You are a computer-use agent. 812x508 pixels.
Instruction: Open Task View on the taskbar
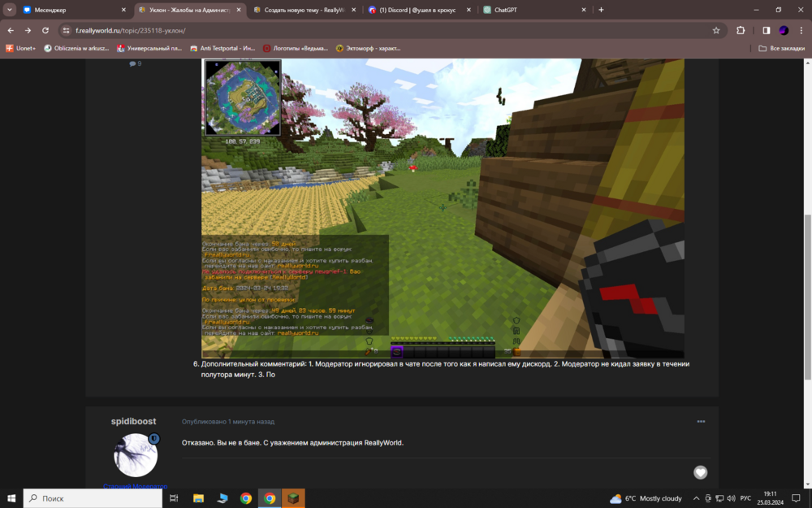pos(174,498)
